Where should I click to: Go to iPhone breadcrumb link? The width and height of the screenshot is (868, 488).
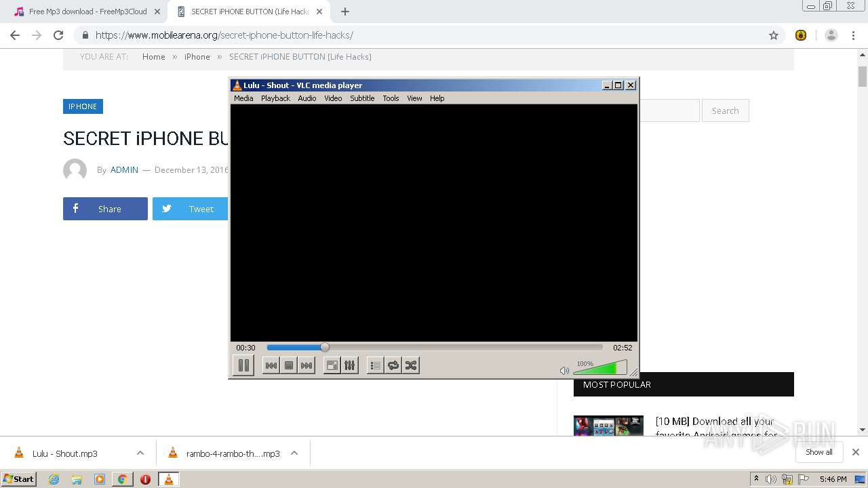tap(197, 57)
